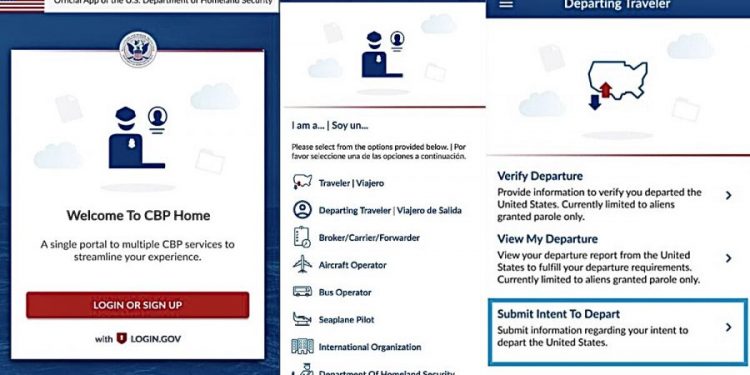Tap the LOGIN OR SIGN UP button
Image resolution: width=750 pixels, height=375 pixels.
[138, 305]
